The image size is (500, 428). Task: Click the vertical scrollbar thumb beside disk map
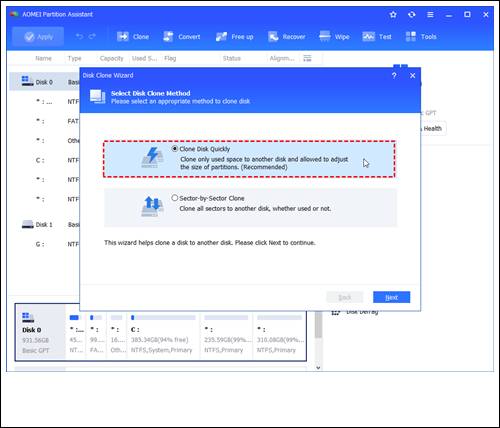coord(318,324)
